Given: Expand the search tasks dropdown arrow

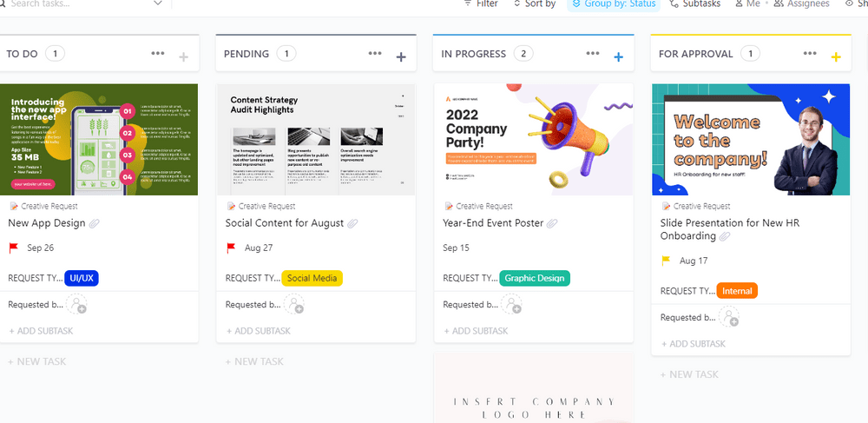Looking at the screenshot, I should (157, 4).
